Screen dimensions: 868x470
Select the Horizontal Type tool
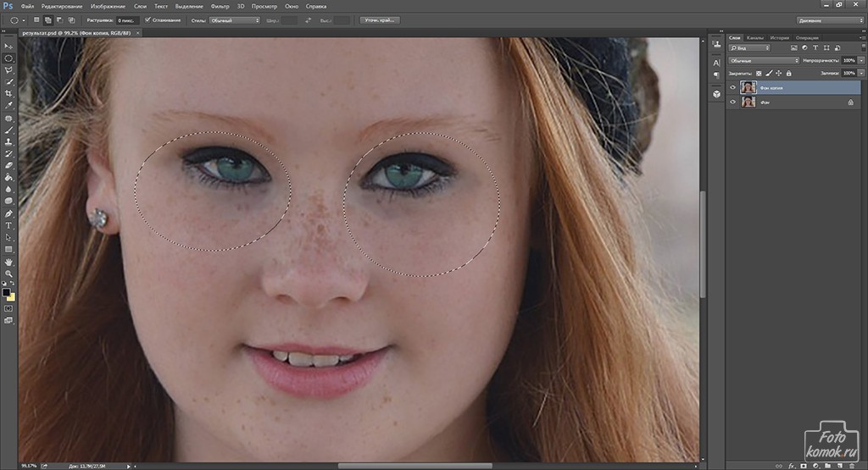(8, 225)
